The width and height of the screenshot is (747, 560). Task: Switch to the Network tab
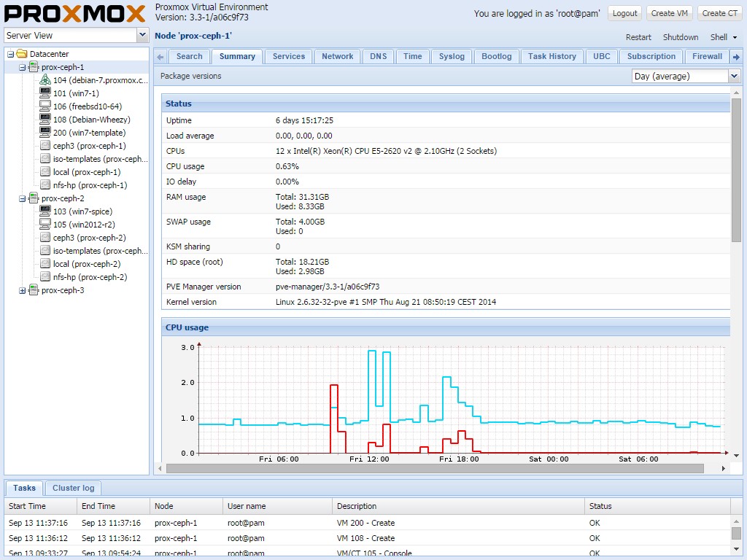point(337,55)
